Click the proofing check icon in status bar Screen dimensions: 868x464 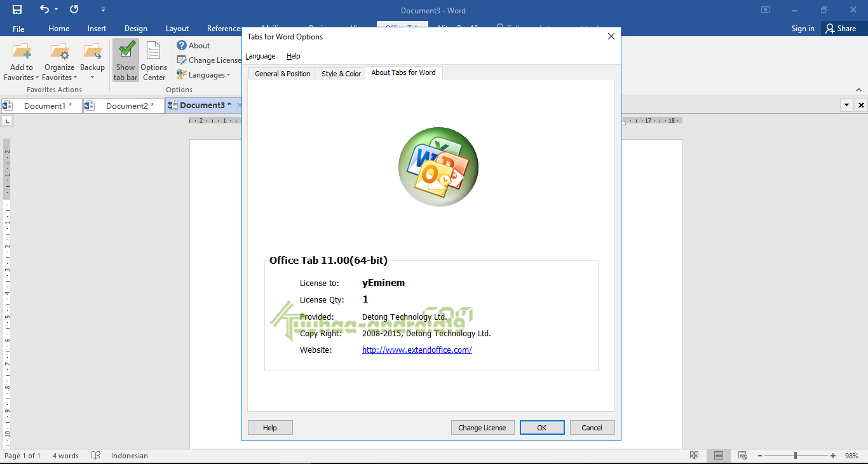click(96, 456)
